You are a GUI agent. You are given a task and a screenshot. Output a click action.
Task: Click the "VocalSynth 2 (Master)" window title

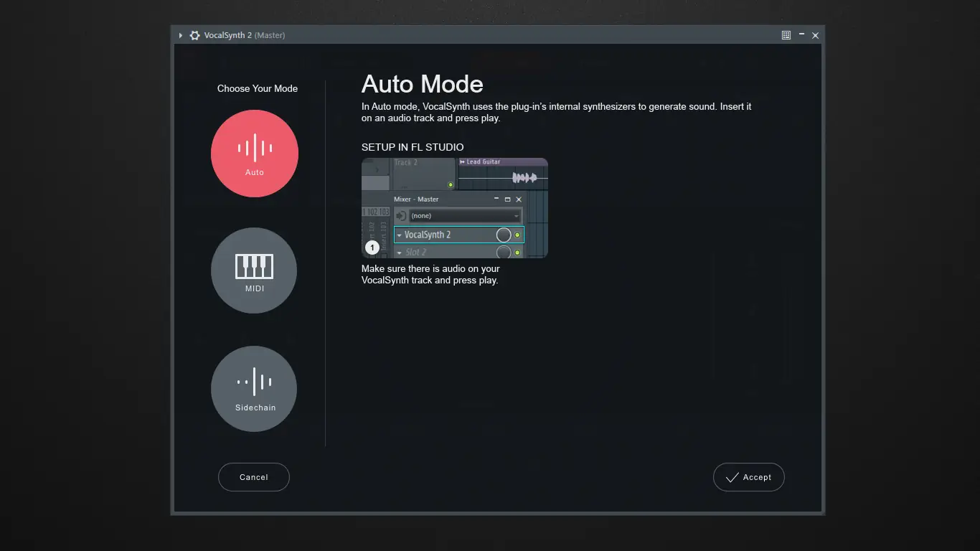click(x=245, y=35)
